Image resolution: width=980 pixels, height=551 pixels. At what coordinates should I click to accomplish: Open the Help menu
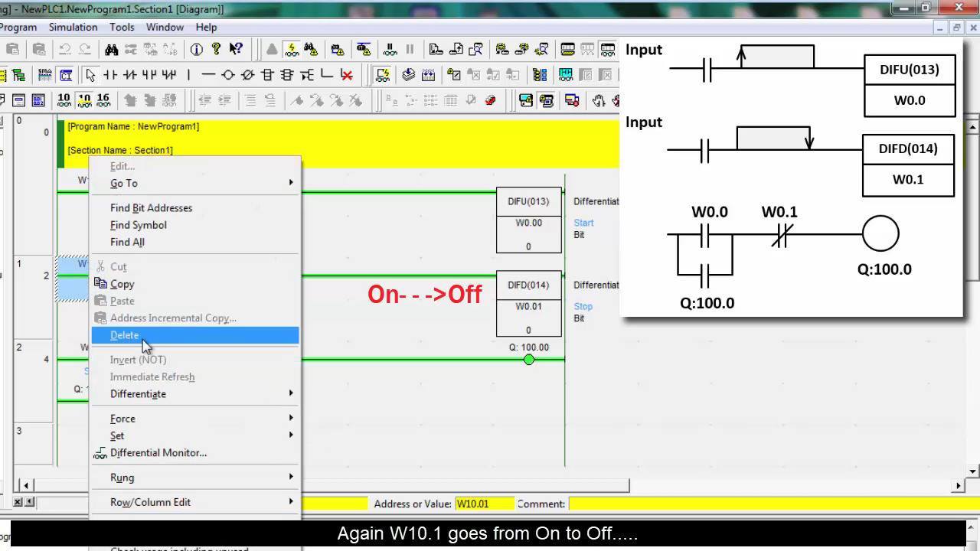click(206, 27)
